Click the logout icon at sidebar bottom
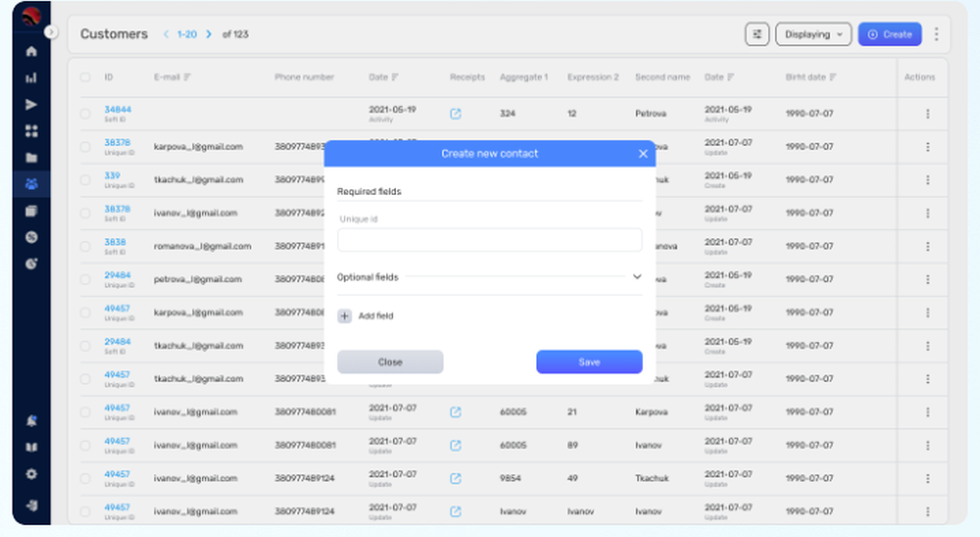 coord(31,505)
